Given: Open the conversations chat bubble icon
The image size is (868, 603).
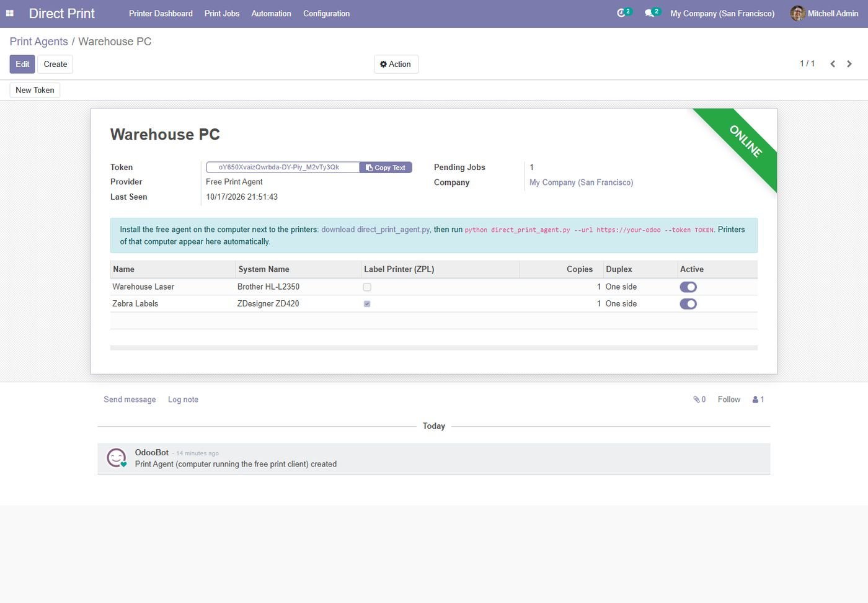Looking at the screenshot, I should point(650,13).
